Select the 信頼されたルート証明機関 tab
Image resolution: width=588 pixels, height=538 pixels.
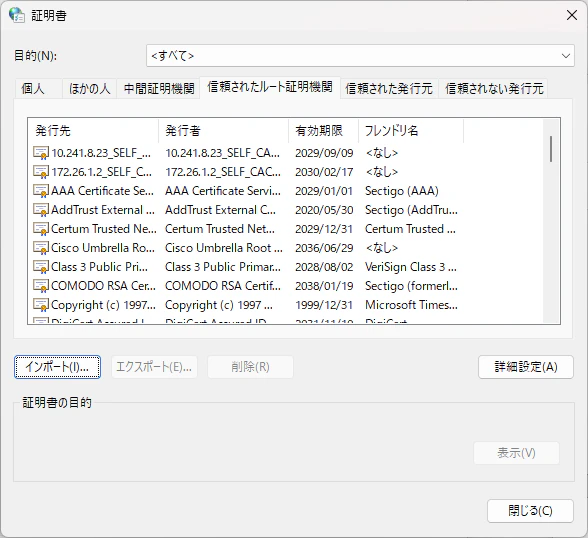(x=270, y=87)
